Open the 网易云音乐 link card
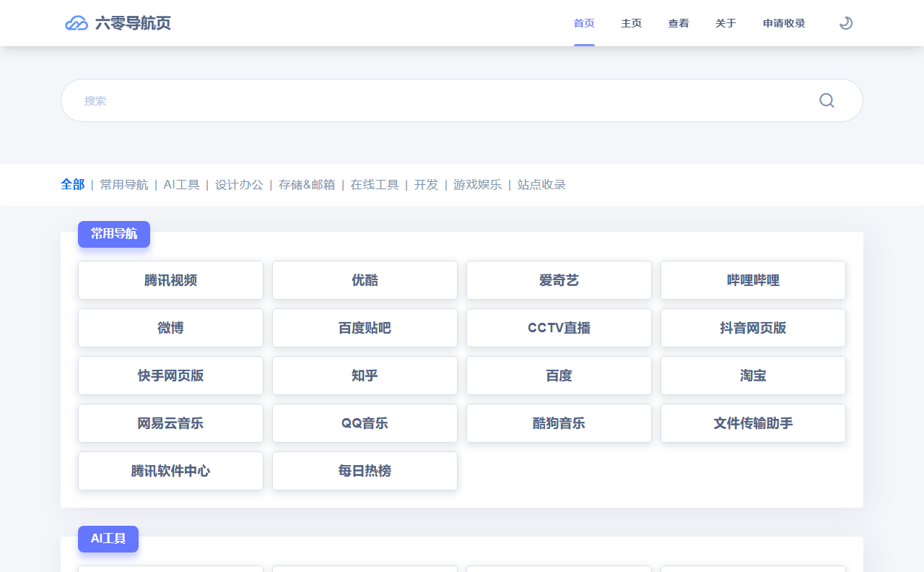The image size is (924, 572). 170,423
